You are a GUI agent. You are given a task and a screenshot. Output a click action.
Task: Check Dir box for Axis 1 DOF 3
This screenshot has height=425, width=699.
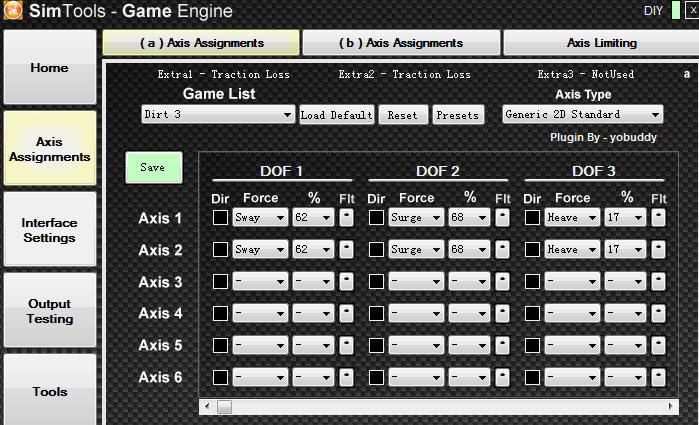(x=532, y=217)
